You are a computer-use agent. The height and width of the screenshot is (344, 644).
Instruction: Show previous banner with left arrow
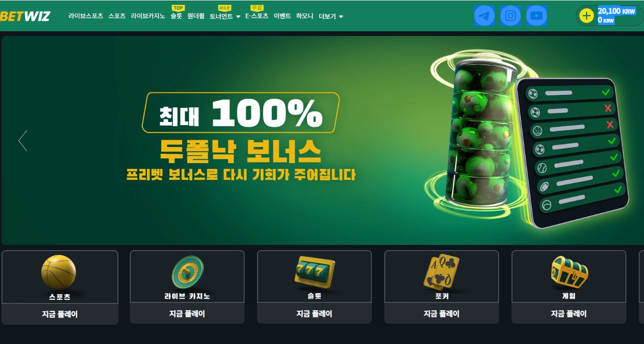pos(22,141)
